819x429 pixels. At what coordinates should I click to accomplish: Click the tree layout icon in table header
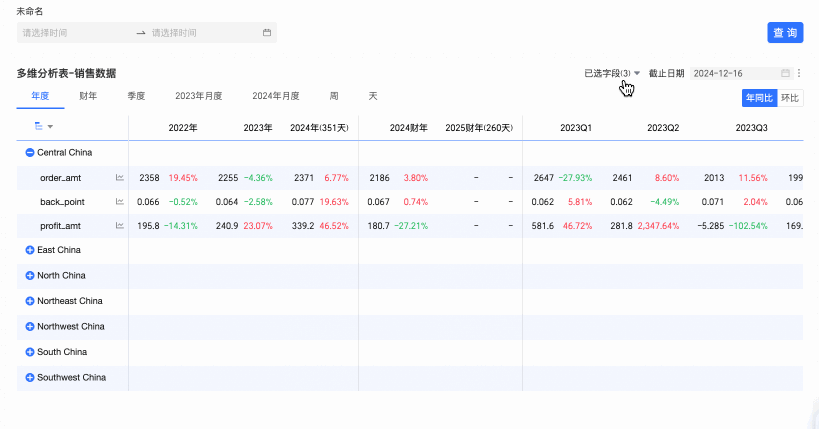[39, 127]
